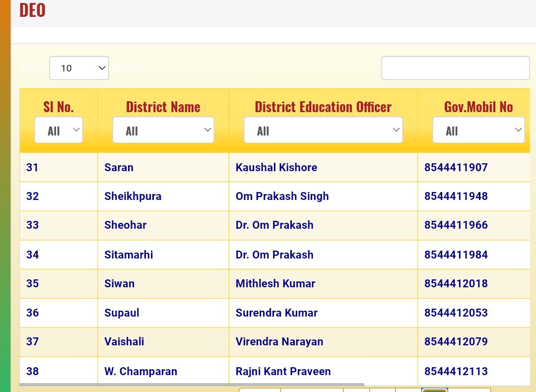Click the horizontal scrollbar below the table
This screenshot has width=536, height=392.
pos(192,384)
